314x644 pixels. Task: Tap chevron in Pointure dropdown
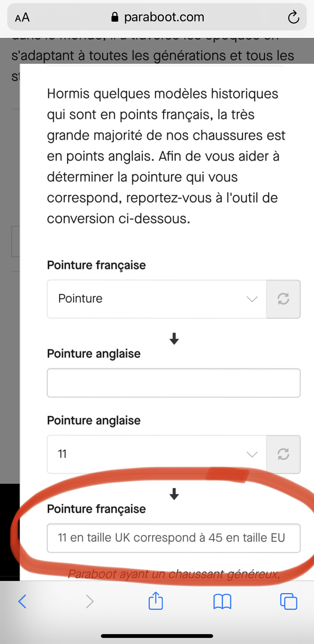click(252, 299)
